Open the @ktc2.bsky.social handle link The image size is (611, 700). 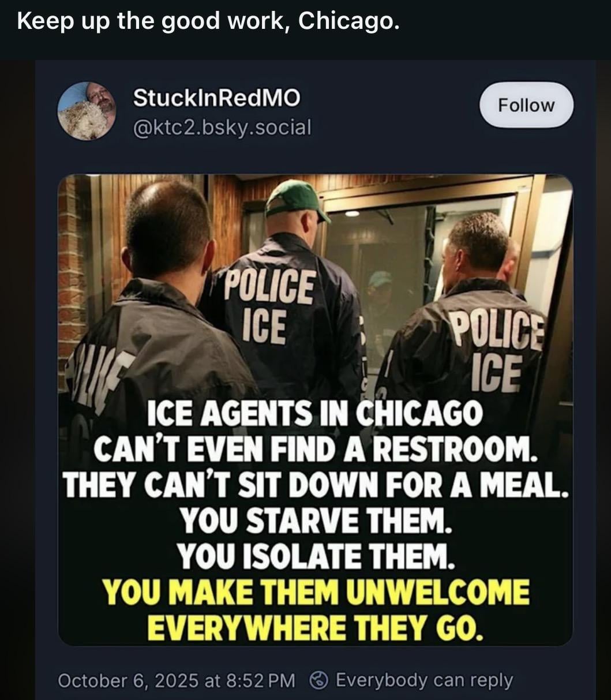tap(222, 126)
